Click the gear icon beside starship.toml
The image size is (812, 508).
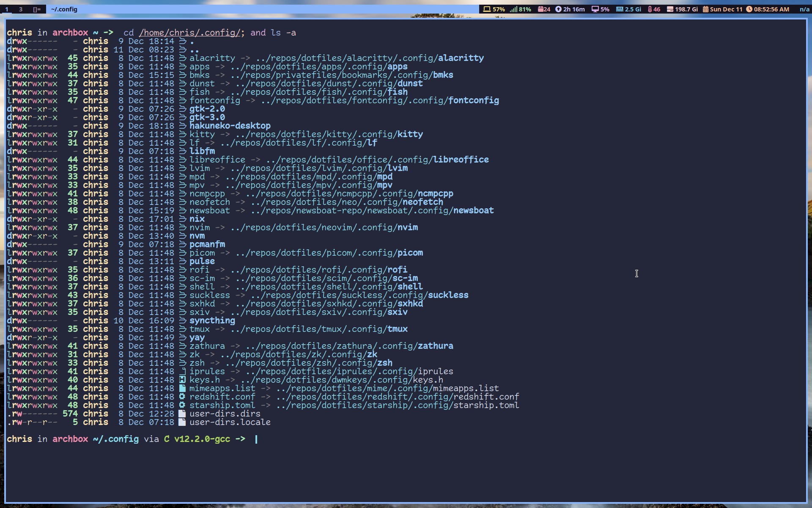(183, 405)
